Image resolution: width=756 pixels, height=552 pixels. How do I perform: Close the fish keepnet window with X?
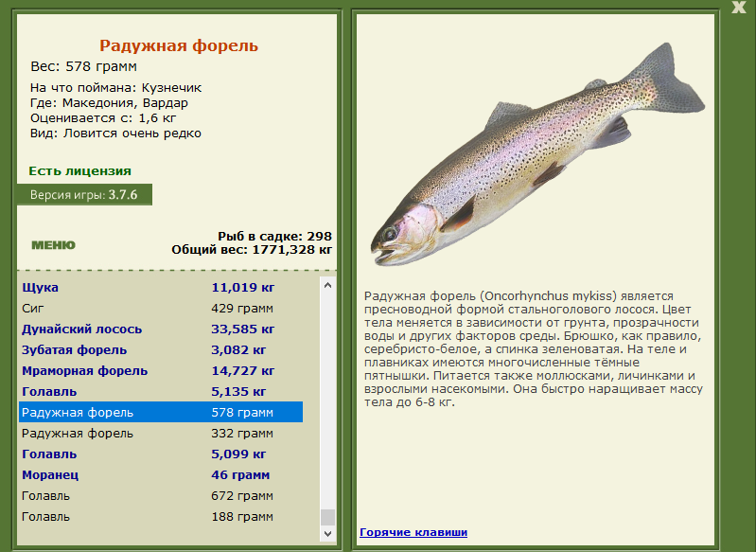[x=738, y=8]
